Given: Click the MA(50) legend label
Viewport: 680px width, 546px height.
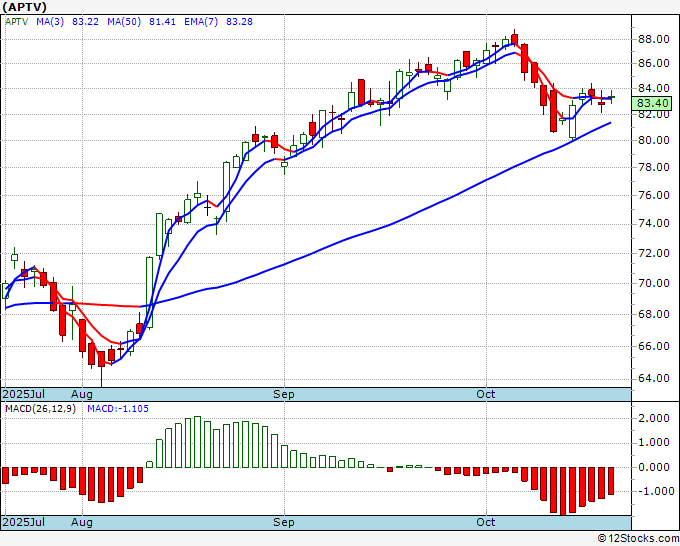Looking at the screenshot, I should coord(124,22).
